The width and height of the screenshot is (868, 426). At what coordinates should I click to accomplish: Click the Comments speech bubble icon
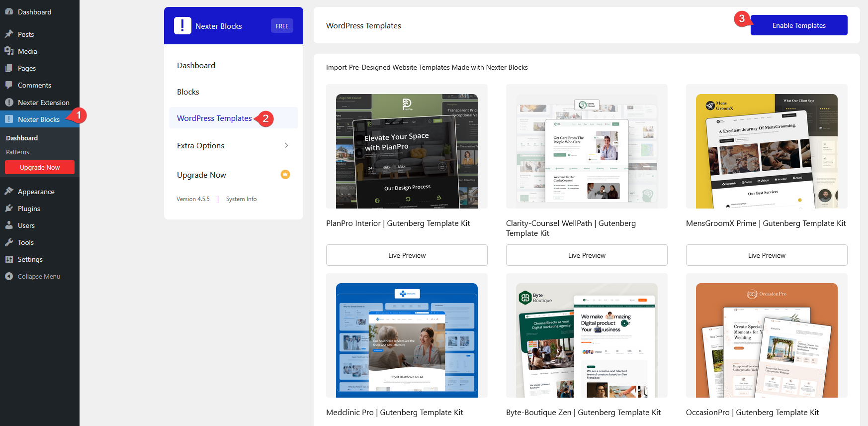click(x=9, y=85)
